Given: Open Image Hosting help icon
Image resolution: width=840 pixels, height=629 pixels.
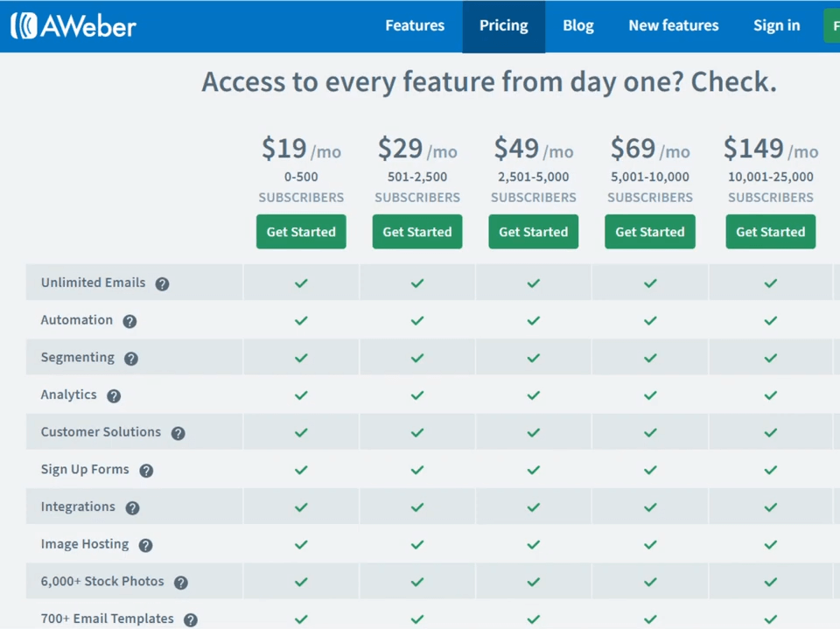Looking at the screenshot, I should pyautogui.click(x=146, y=545).
